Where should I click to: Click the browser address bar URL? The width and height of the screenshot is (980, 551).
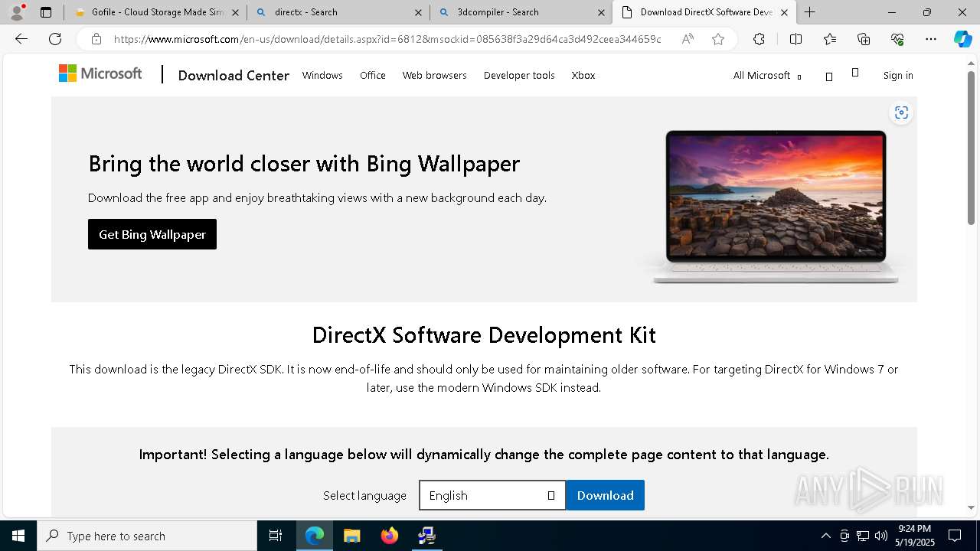pos(387,39)
